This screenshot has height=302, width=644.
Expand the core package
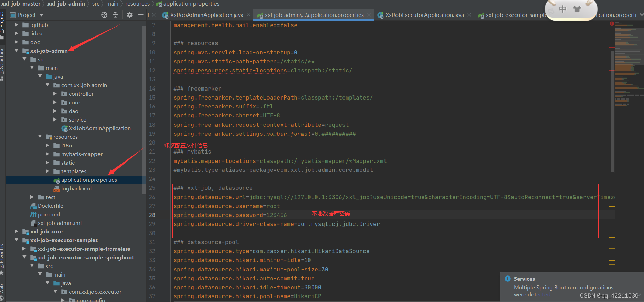[55, 102]
